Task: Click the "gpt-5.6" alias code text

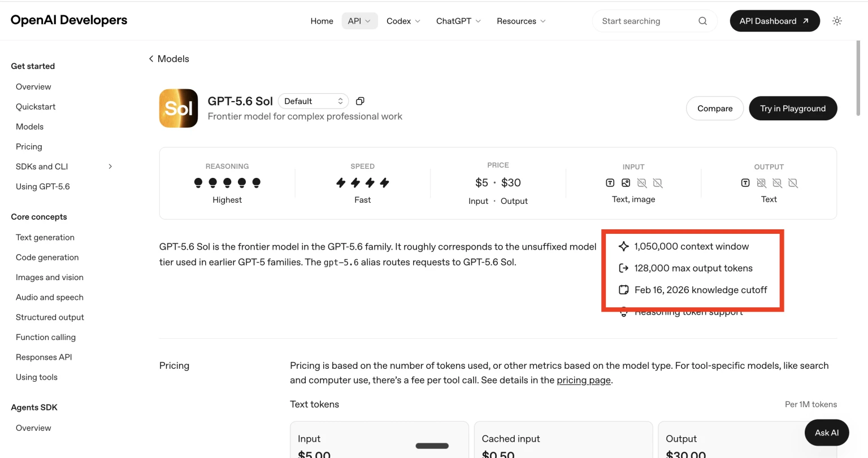Action: [341, 262]
